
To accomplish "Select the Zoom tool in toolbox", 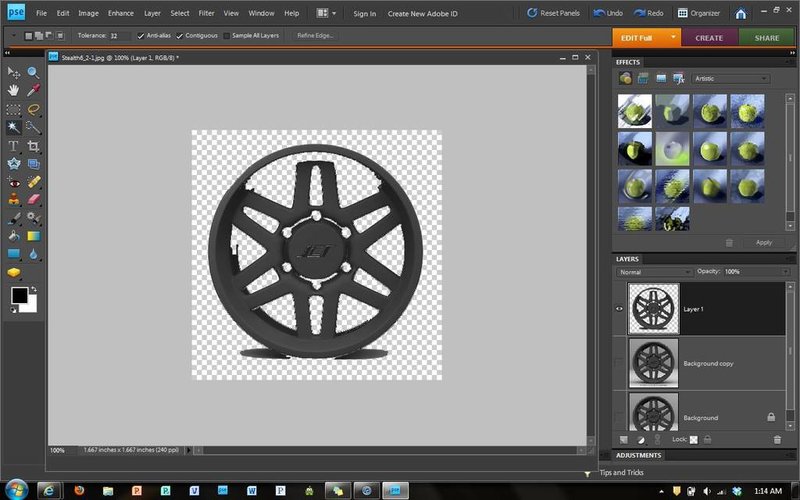I will click(33, 72).
